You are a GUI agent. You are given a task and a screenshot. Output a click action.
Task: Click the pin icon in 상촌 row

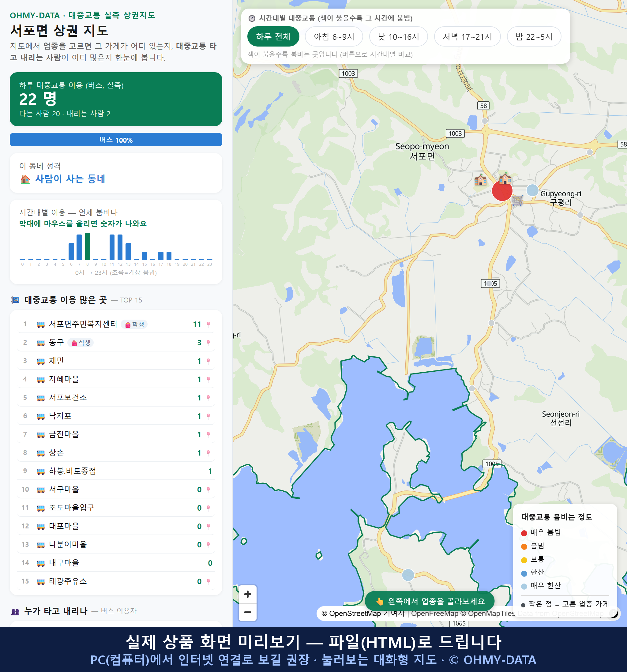click(x=208, y=453)
